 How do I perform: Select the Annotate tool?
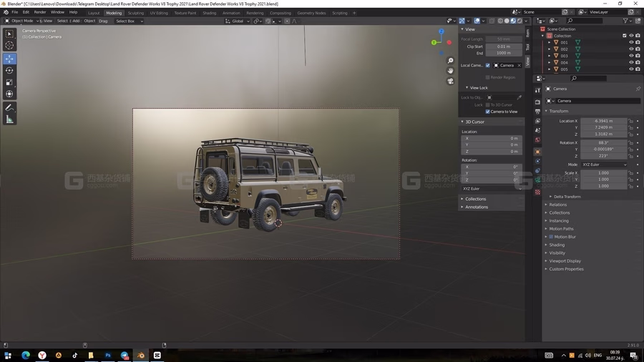[x=9, y=107]
